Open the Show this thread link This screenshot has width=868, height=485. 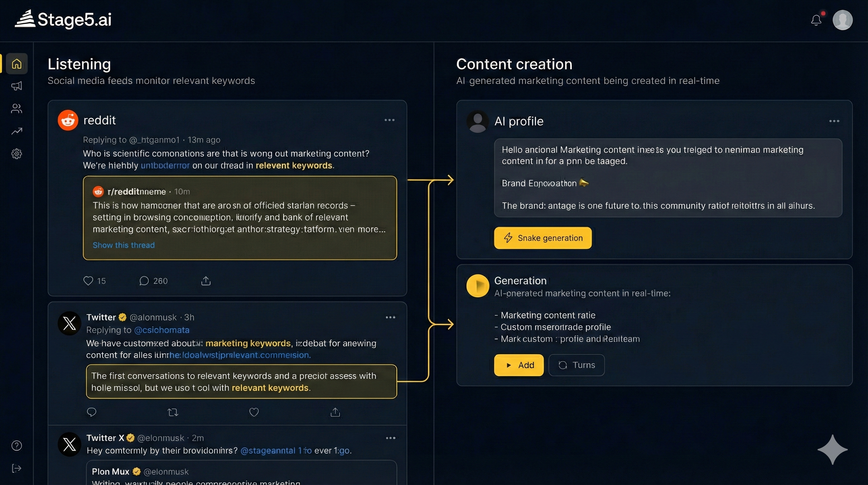coord(124,245)
